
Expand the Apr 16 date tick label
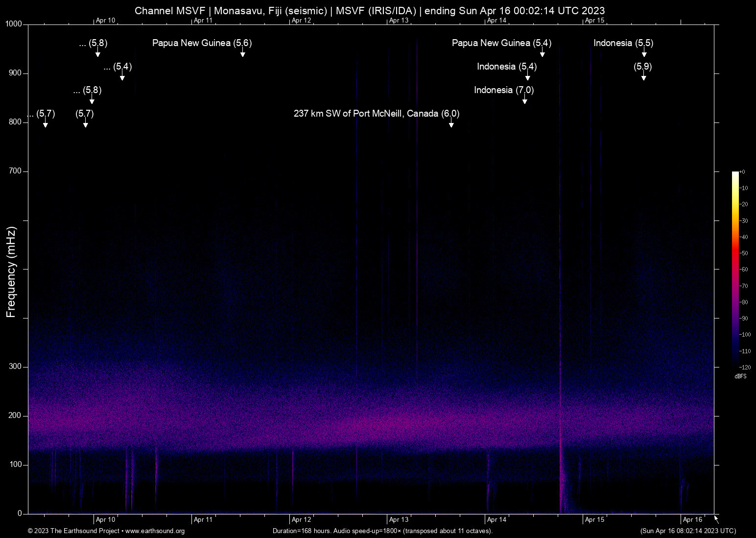click(x=693, y=519)
